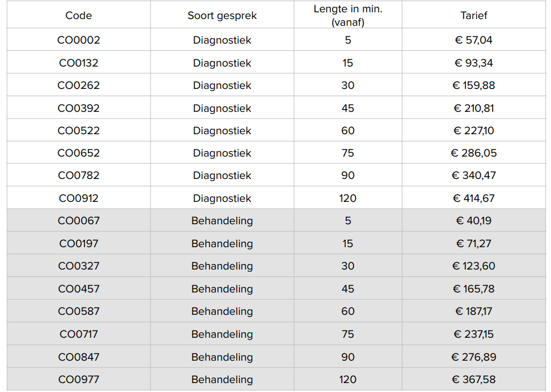Select code CO0847 cell

[x=78, y=357]
